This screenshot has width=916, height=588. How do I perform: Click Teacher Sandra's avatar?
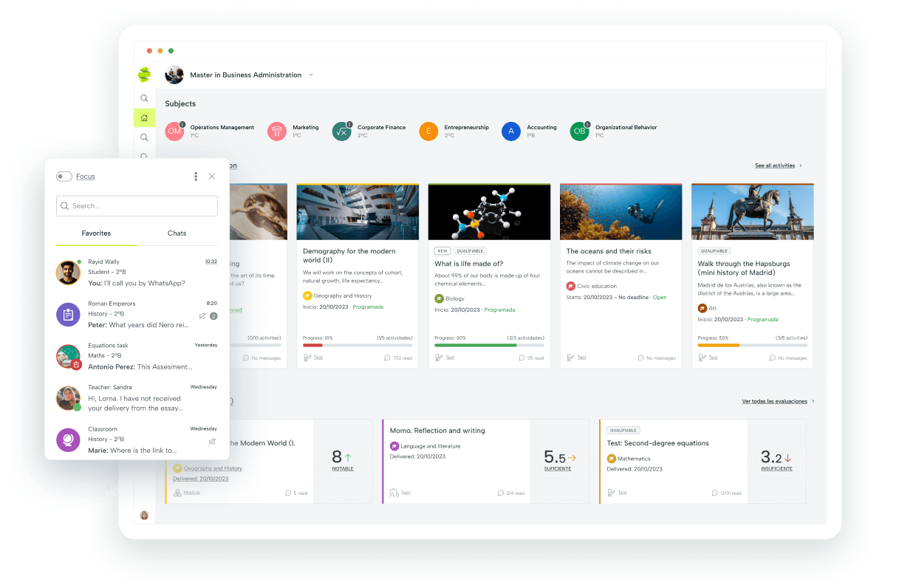tap(68, 398)
